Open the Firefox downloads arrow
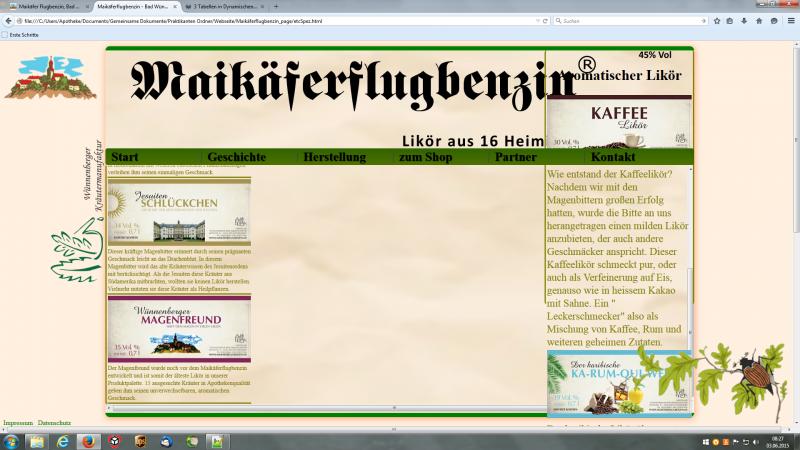Screen dimensions: 800x450 (x=745, y=20)
